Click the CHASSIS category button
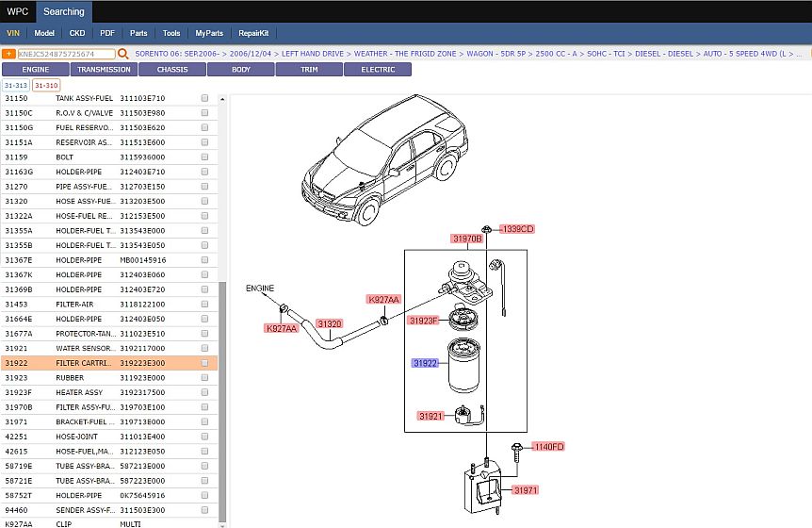812x528 pixels. pos(172,70)
